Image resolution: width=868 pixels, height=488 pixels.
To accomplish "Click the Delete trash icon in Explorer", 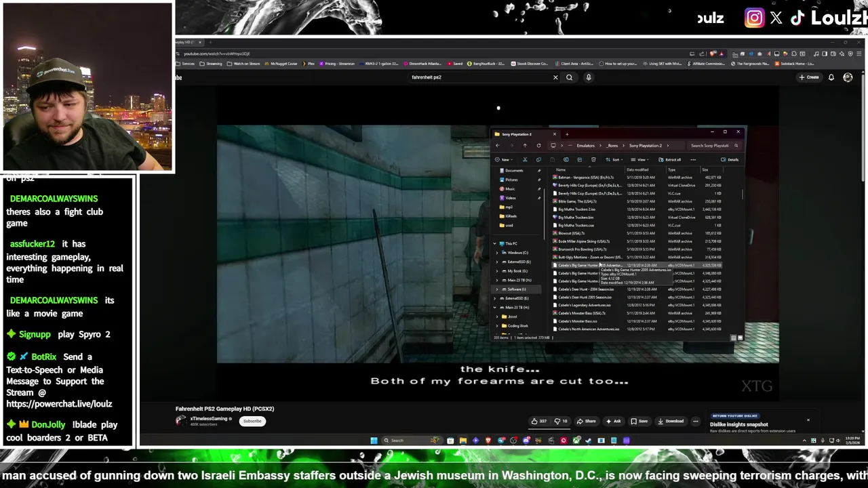I will point(593,160).
